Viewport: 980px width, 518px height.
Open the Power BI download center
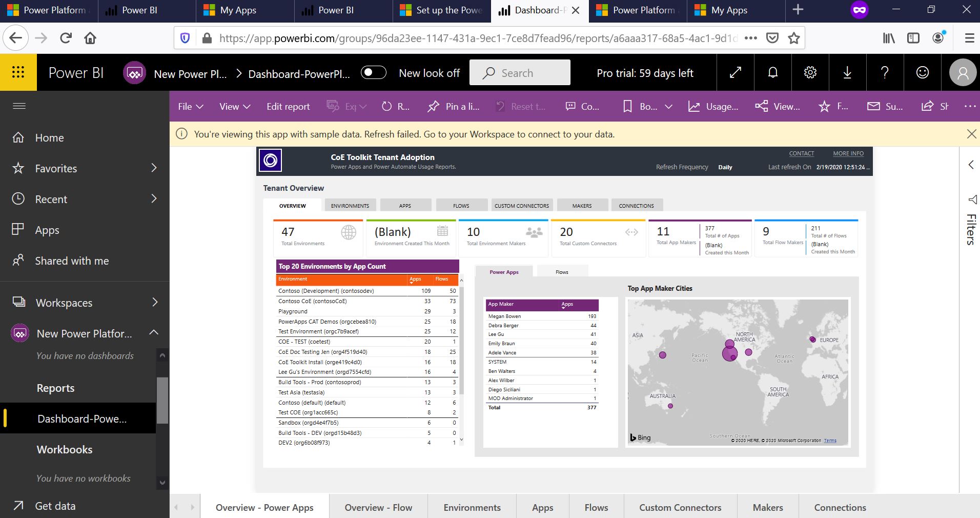pyautogui.click(x=847, y=72)
